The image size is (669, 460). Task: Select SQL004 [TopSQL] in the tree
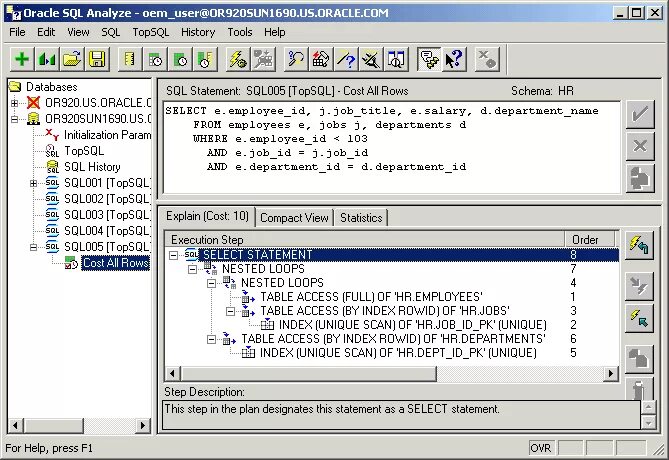click(107, 231)
